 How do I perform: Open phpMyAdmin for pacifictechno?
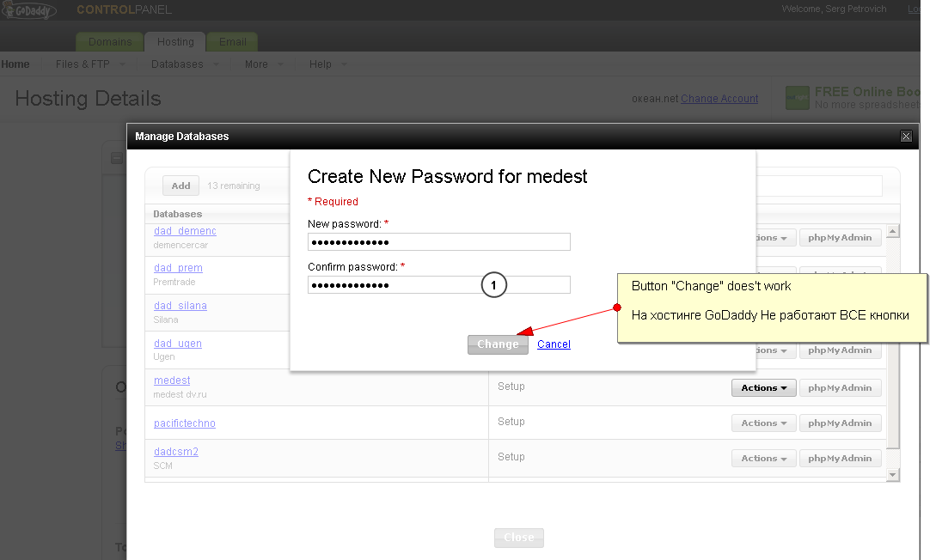tap(840, 423)
